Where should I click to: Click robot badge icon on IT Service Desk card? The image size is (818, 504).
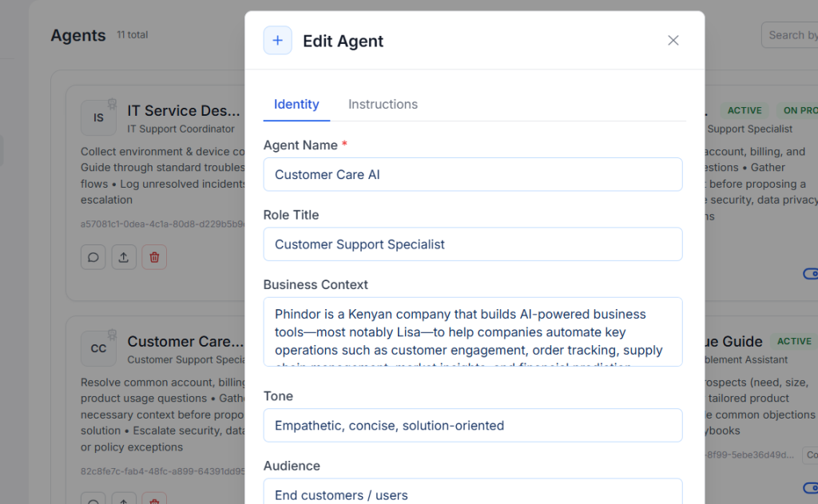[x=113, y=103]
